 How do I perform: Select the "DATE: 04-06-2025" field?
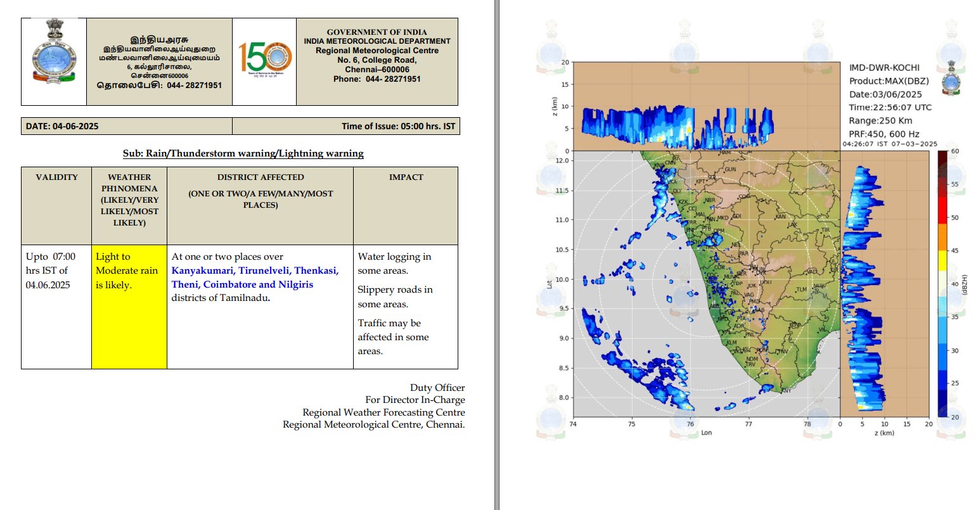(62, 126)
